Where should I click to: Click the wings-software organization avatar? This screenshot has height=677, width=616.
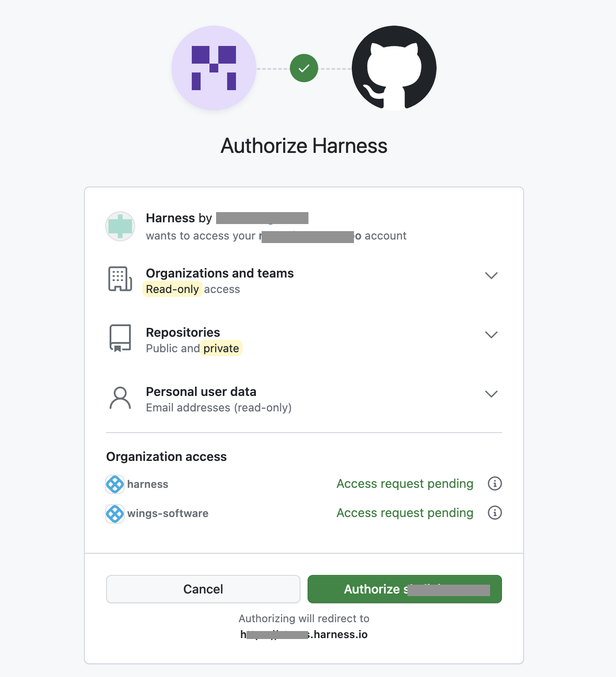pyautogui.click(x=115, y=513)
